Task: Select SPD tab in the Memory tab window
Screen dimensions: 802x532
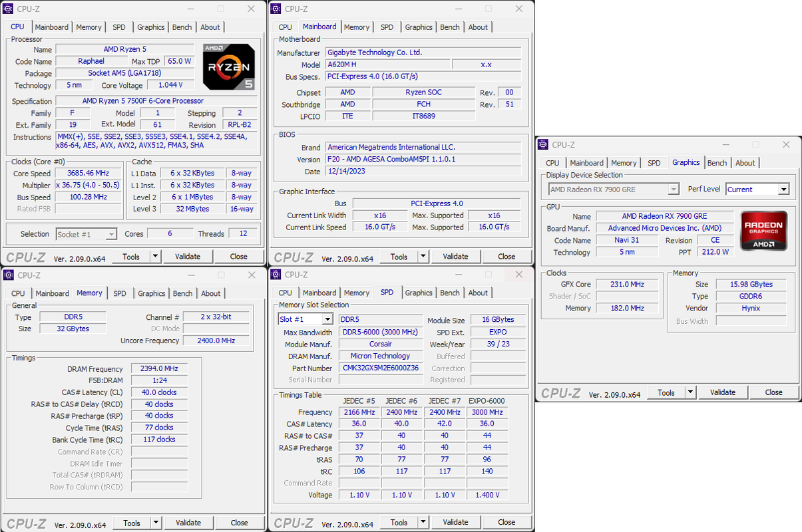Action: (119, 293)
